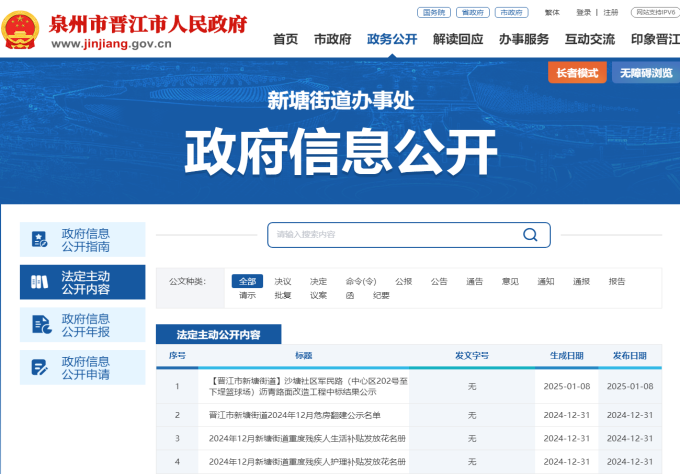Click the 国务院 quick link button
This screenshot has width=680, height=474.
433,12
